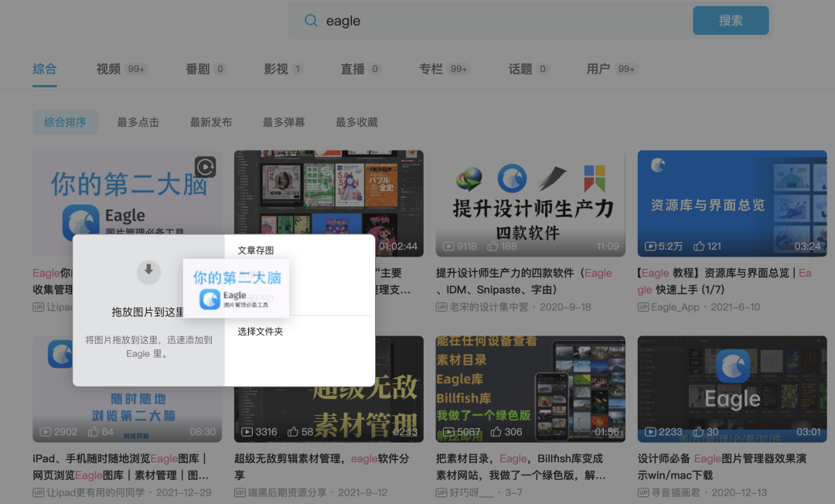Click the thumbs-up icon showing 121
Screen dimensions: 835x504
[x=700, y=246]
